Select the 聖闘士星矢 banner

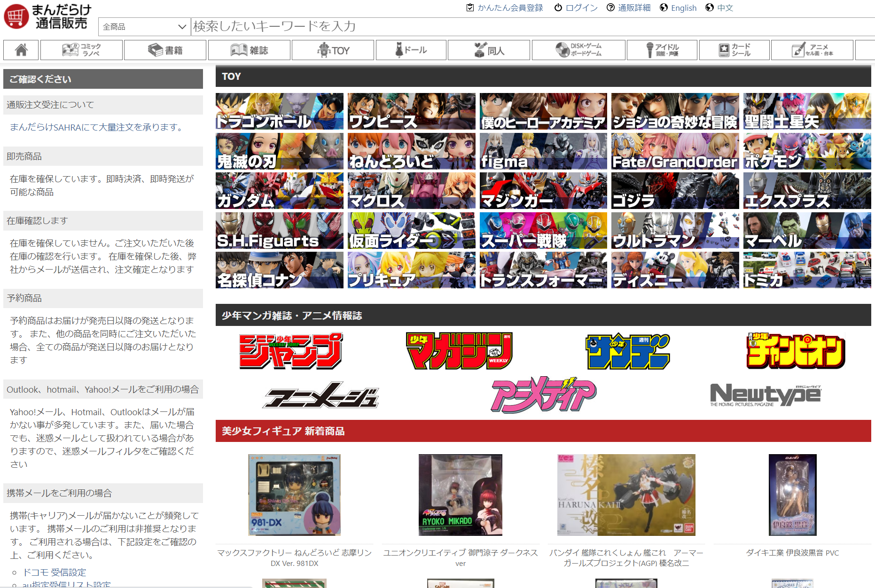(x=807, y=111)
